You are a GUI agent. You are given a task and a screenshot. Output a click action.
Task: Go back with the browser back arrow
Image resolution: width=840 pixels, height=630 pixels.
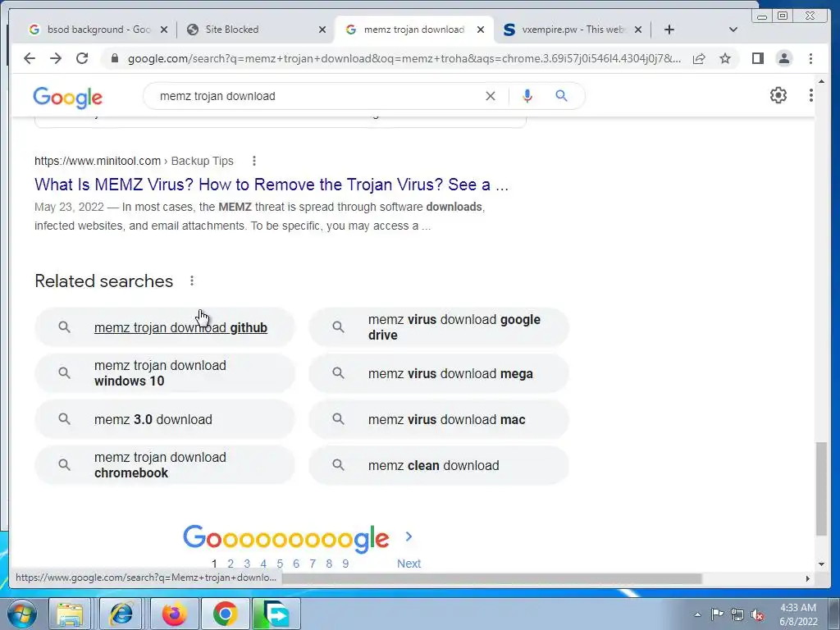(x=30, y=58)
